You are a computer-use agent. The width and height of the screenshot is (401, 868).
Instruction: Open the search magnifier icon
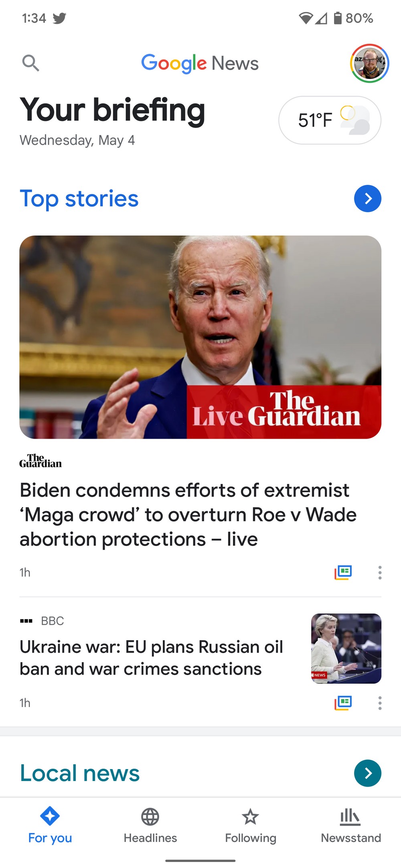pyautogui.click(x=30, y=63)
